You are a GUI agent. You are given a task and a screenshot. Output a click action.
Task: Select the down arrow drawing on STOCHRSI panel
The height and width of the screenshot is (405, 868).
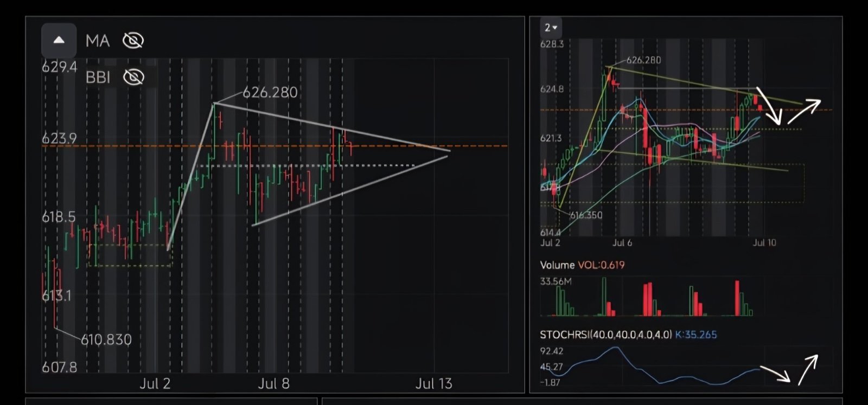pos(775,374)
